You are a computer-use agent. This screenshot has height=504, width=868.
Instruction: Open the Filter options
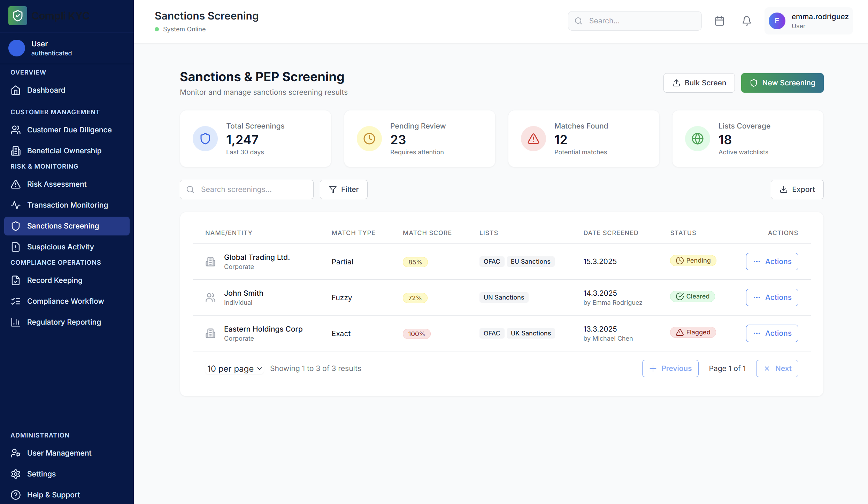point(344,189)
